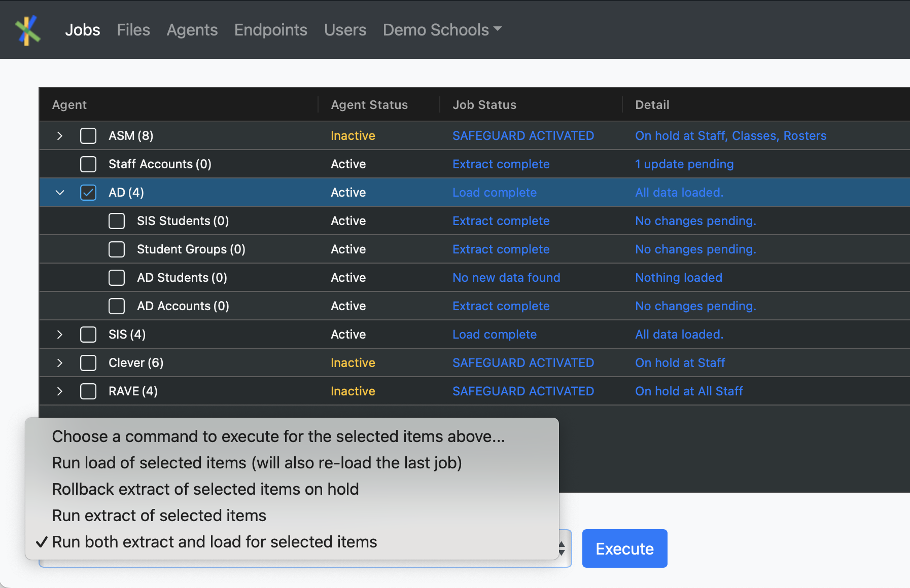Select the AD Accounts (0) checkbox
This screenshot has width=910, height=588.
tap(117, 306)
